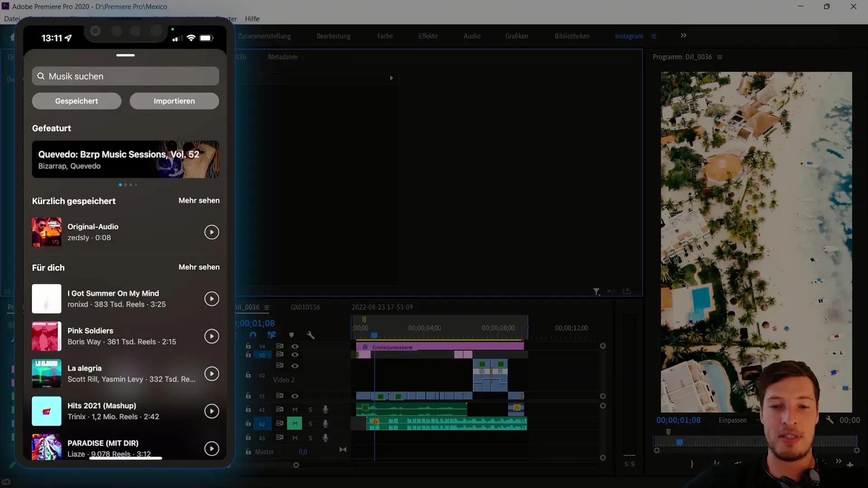This screenshot has width=868, height=488.
Task: Play the Pink Soldiers song preview
Action: [x=212, y=336]
